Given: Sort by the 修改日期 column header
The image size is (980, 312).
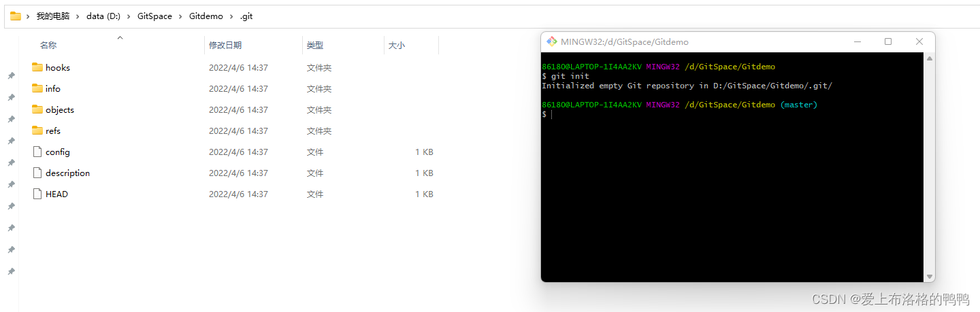Looking at the screenshot, I should tap(225, 45).
